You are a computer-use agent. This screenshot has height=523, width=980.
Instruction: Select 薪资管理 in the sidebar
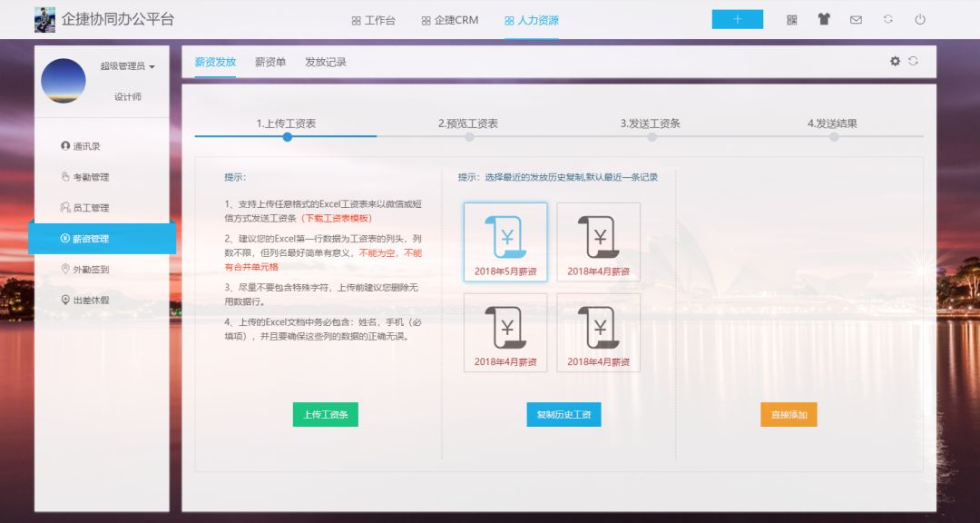pos(102,239)
